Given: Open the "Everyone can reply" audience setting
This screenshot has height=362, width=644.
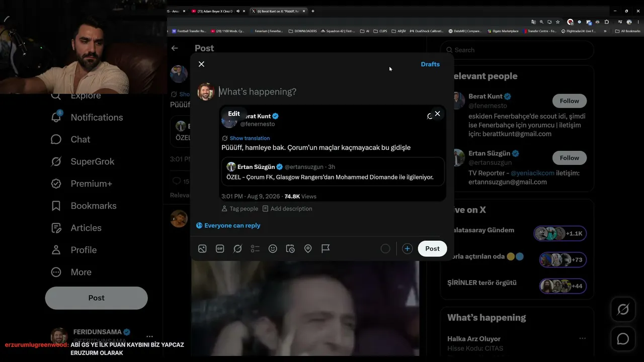Looking at the screenshot, I should tap(228, 226).
